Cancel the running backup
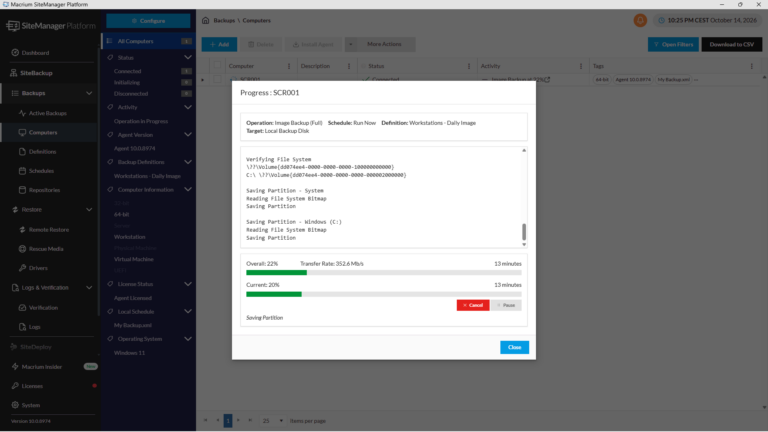 [x=473, y=305]
